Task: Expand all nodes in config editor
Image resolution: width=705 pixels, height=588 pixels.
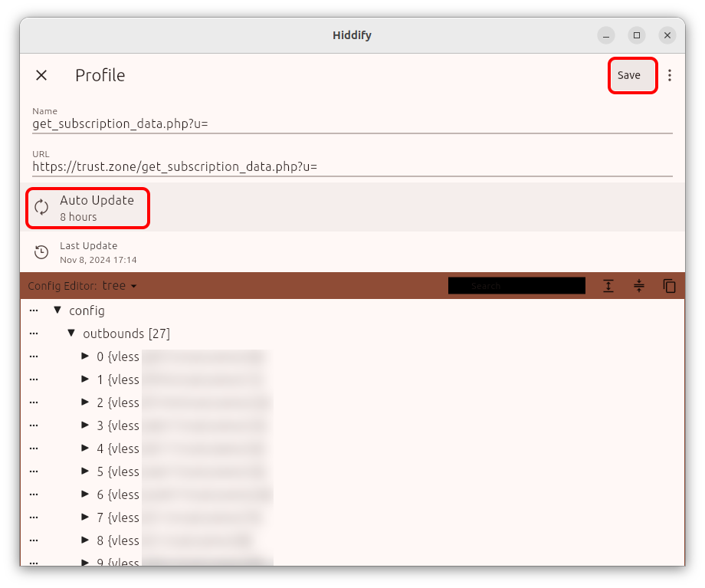Action: 608,286
